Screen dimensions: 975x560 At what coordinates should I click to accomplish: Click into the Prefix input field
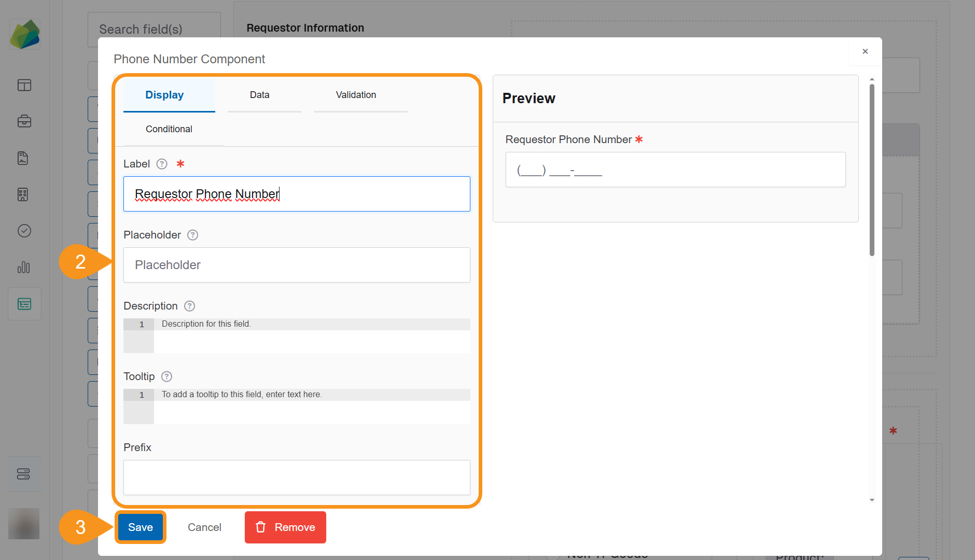click(297, 477)
